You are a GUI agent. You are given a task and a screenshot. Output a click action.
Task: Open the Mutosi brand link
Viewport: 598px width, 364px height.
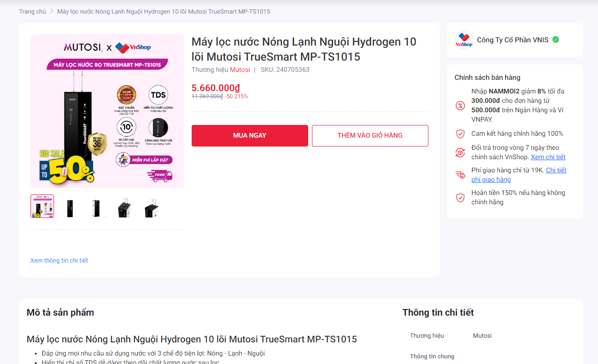[x=240, y=70]
